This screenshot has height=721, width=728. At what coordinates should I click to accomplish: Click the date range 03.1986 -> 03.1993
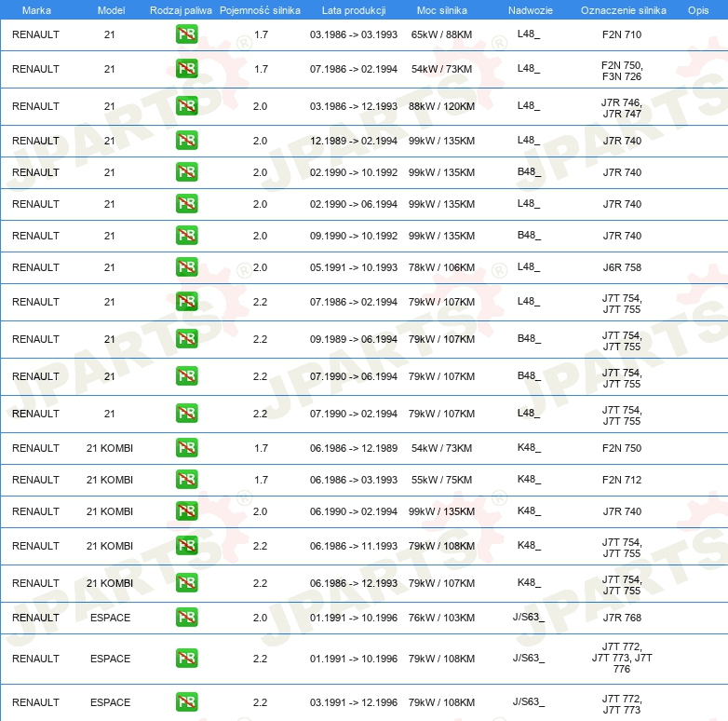tap(354, 34)
